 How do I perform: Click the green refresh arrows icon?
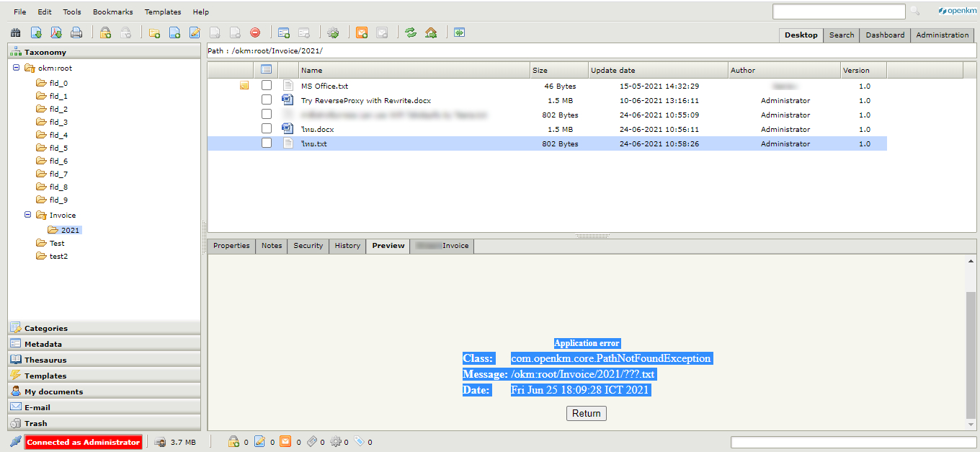(411, 32)
